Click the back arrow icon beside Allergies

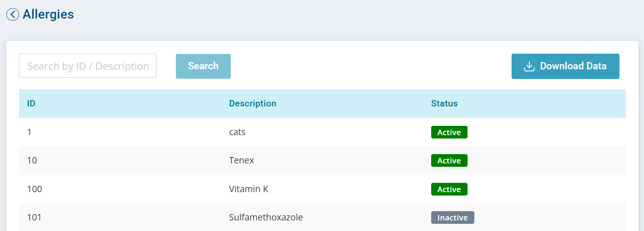coord(13,14)
